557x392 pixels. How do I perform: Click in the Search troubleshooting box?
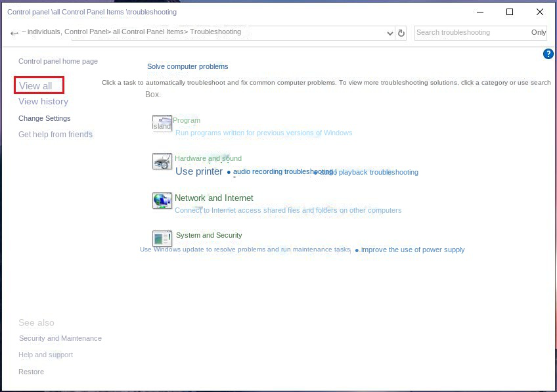tap(472, 33)
